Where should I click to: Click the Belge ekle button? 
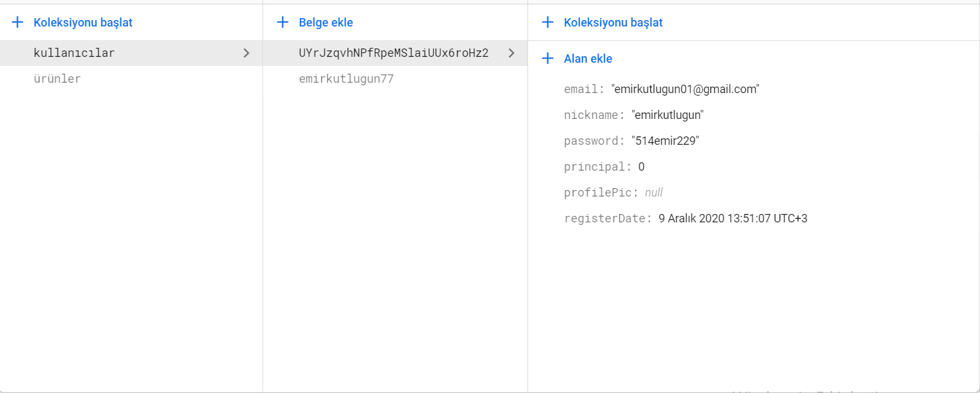pyautogui.click(x=325, y=23)
